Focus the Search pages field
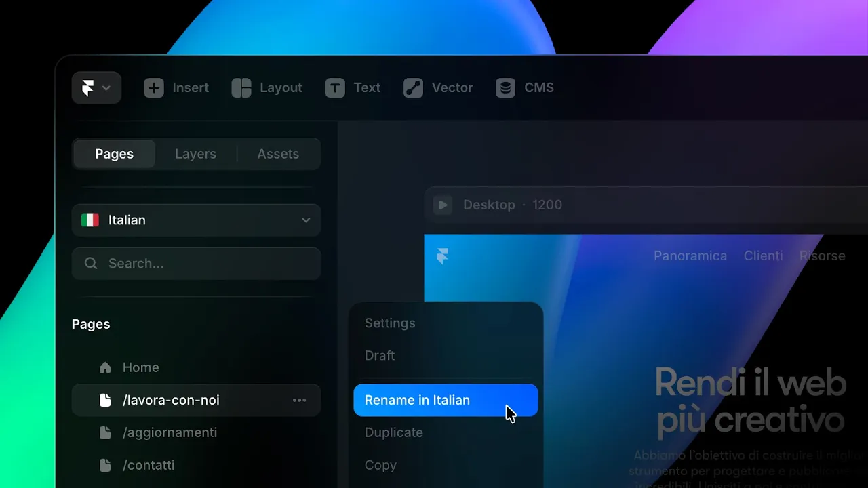Viewport: 868px width, 488px height. coord(196,264)
